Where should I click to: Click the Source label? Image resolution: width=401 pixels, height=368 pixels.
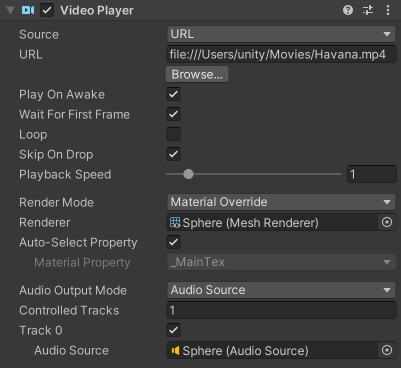pyautogui.click(x=39, y=34)
